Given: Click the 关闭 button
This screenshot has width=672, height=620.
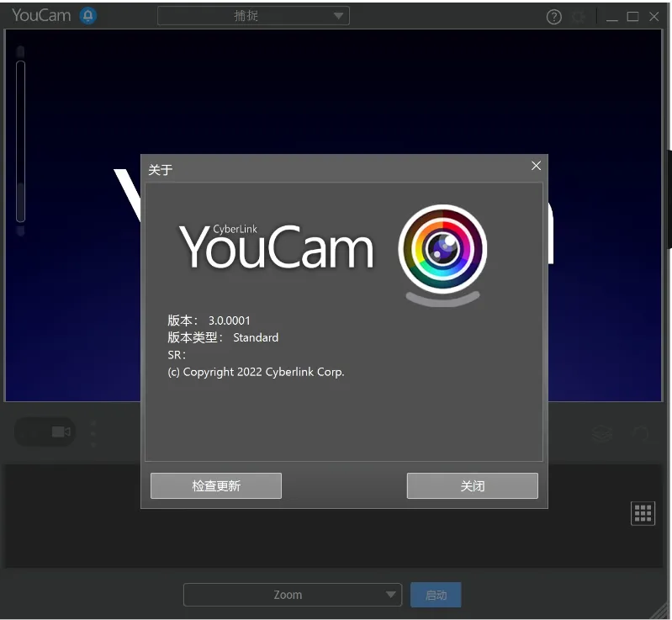Looking at the screenshot, I should tap(473, 485).
